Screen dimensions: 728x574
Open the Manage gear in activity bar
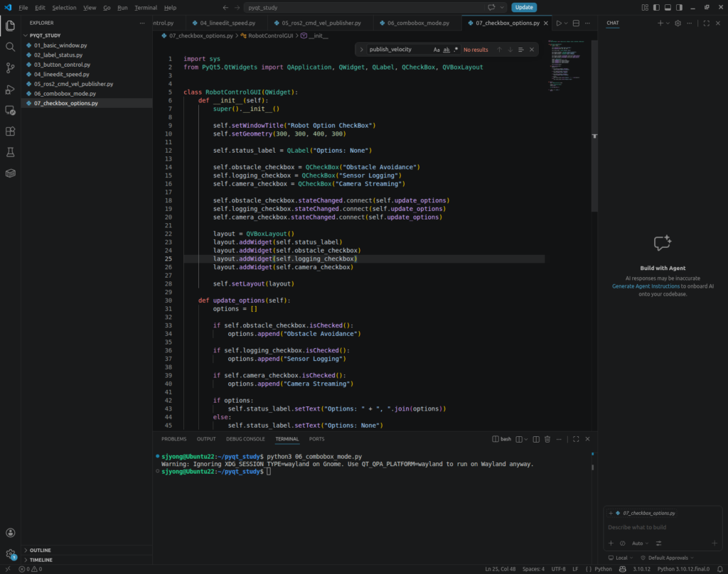(10, 553)
